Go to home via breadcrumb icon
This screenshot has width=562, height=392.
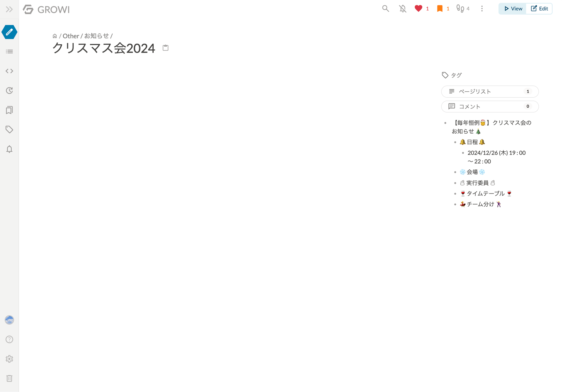55,36
